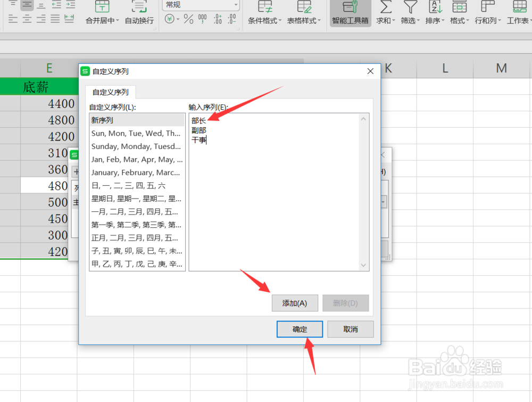The height and width of the screenshot is (402, 532).
Task: Justify text alignment icon
Action: click(x=55, y=19)
